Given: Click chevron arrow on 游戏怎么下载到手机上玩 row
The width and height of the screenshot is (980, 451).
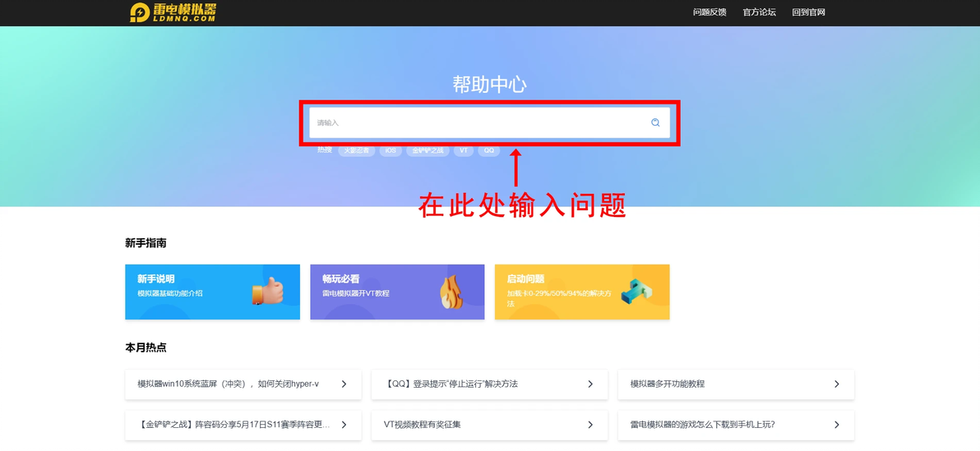Looking at the screenshot, I should (x=837, y=425).
